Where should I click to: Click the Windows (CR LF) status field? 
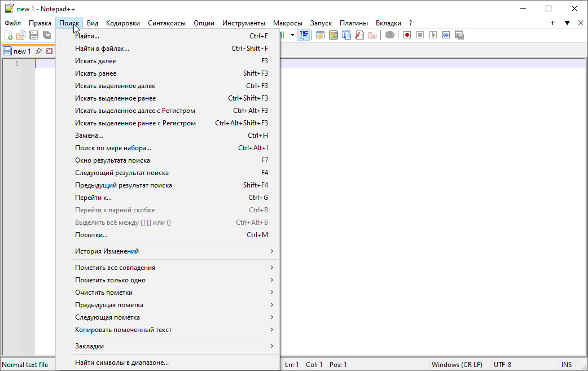pyautogui.click(x=457, y=365)
